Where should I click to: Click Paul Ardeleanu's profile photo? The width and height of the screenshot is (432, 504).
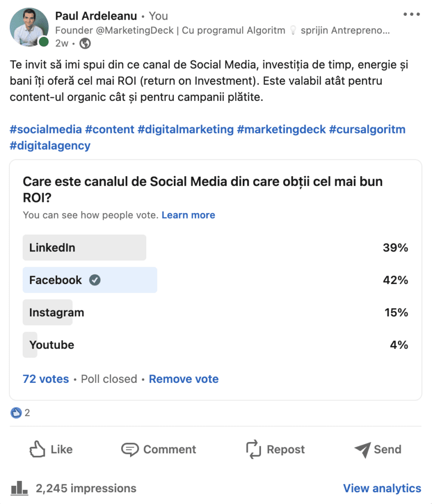[x=29, y=28]
